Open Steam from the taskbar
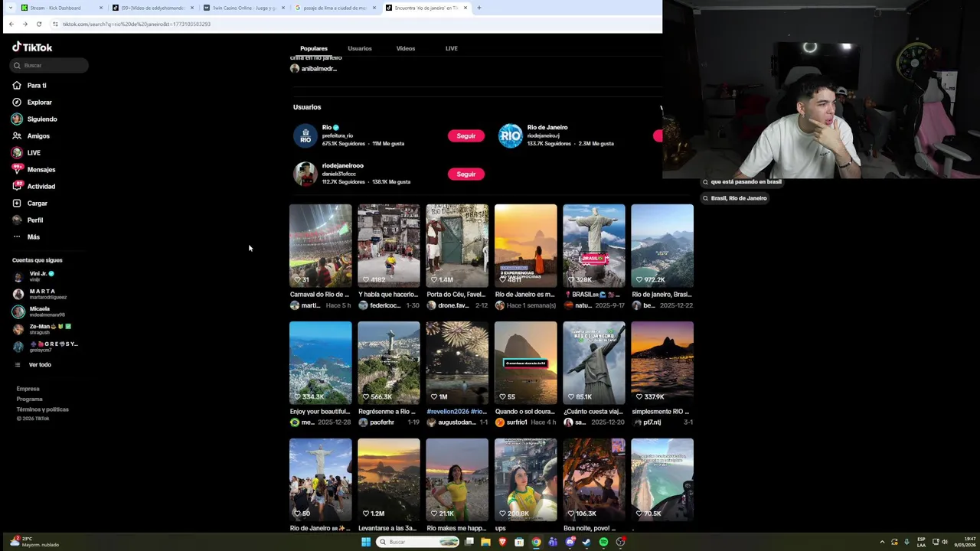The image size is (980, 551). [586, 542]
